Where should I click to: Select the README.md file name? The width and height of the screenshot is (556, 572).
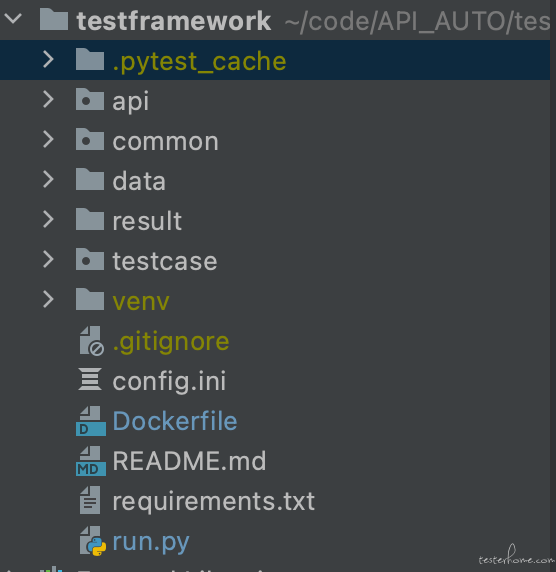point(189,461)
